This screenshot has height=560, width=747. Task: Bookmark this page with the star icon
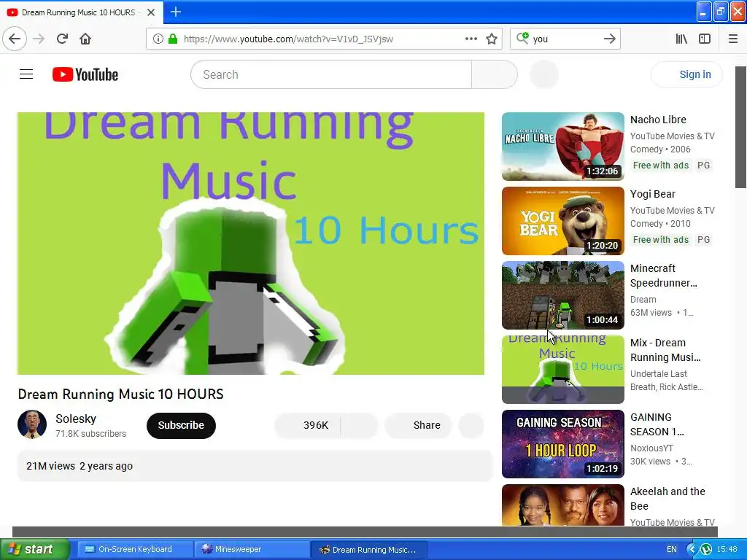coord(492,39)
